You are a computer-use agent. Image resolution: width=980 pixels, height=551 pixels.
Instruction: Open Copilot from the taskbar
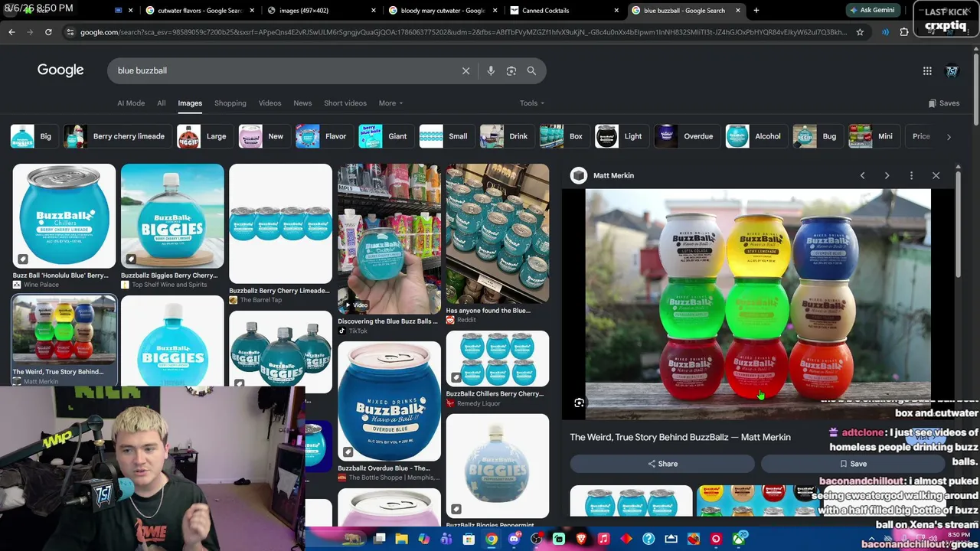point(424,540)
